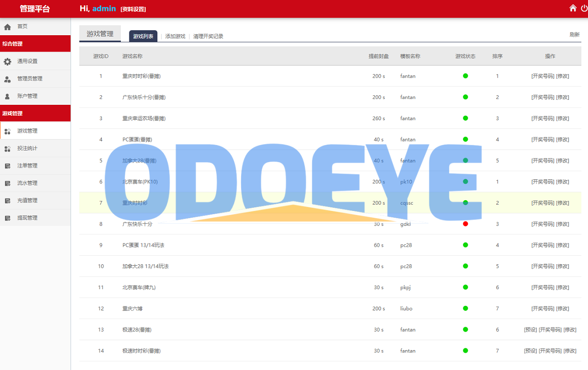Screen dimensions: 588x370
Task: Click game name 重庆六博
Action: coord(133,309)
